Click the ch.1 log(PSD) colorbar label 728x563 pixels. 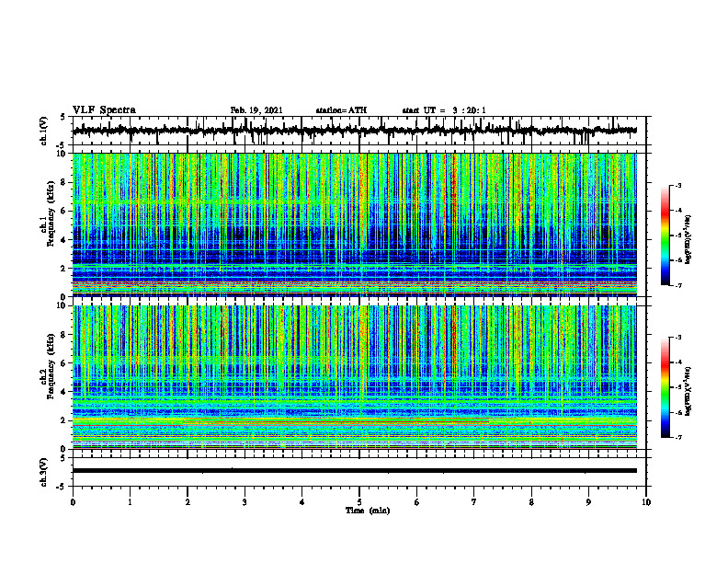[688, 240]
